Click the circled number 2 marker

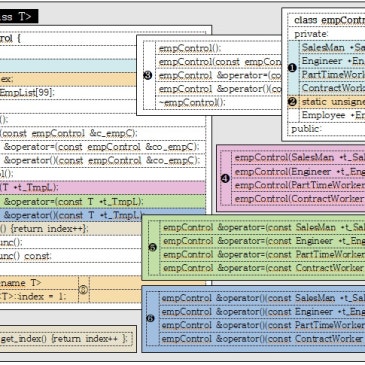pyautogui.click(x=292, y=102)
